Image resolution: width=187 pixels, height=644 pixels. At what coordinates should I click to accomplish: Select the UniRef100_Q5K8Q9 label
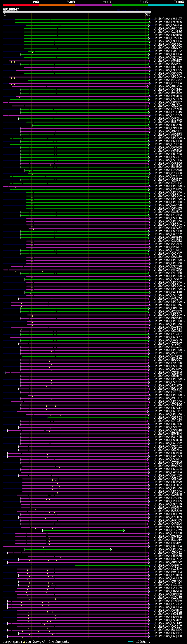pyautogui.click(x=168, y=99)
